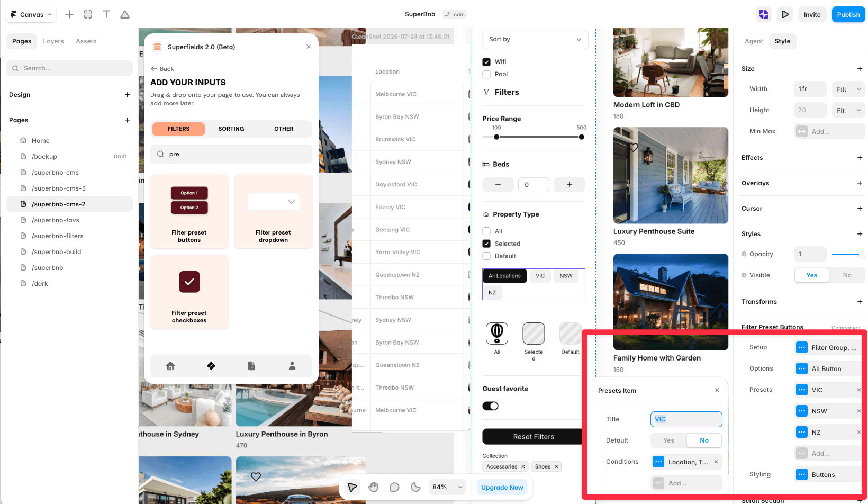This screenshot has height=504, width=868.
Task: Set Default to No in Presets Item
Action: click(x=704, y=440)
